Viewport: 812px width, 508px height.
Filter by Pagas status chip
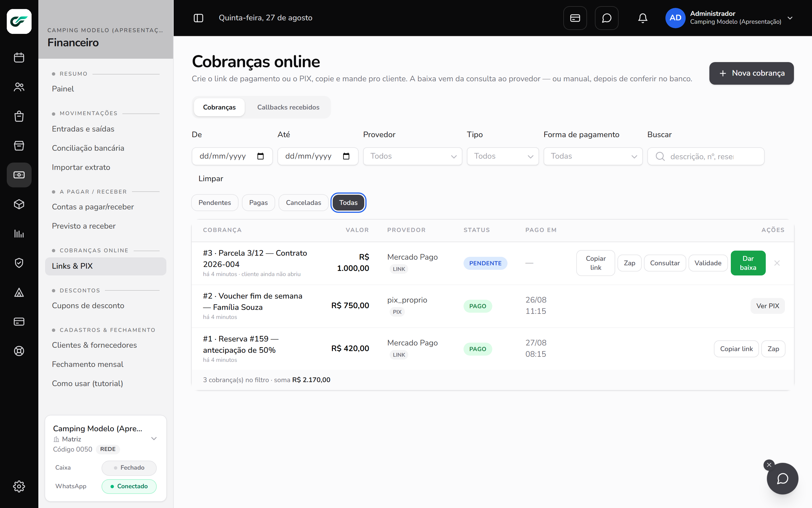[x=258, y=203]
